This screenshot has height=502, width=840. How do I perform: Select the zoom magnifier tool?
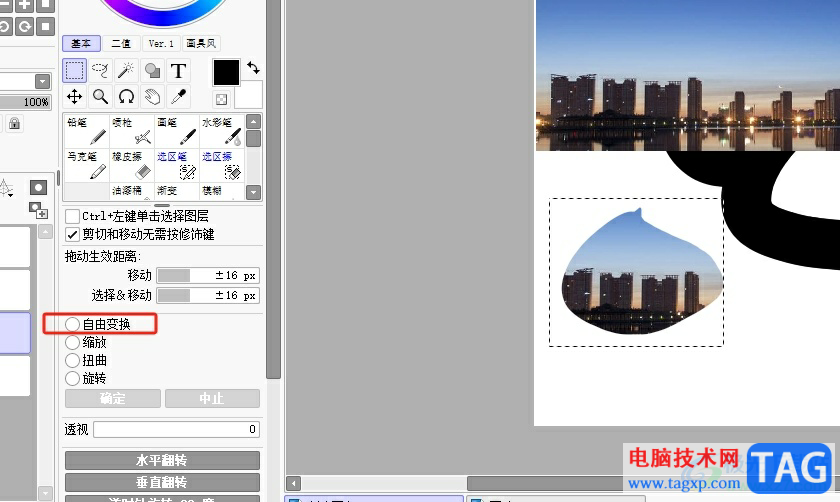[100, 96]
